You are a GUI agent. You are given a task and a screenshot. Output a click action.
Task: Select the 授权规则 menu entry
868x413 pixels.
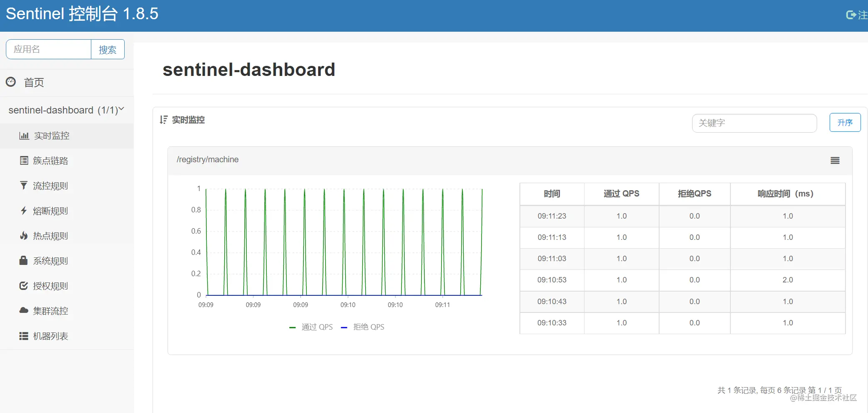[51, 286]
